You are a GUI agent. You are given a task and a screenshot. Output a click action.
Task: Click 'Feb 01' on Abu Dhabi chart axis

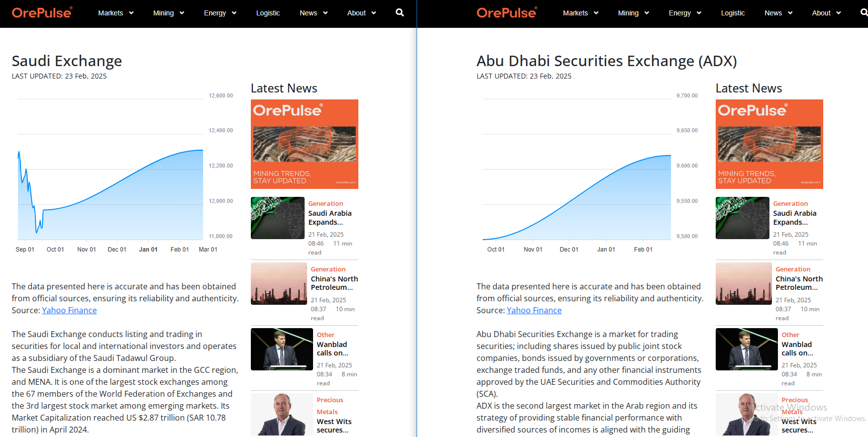click(x=643, y=250)
